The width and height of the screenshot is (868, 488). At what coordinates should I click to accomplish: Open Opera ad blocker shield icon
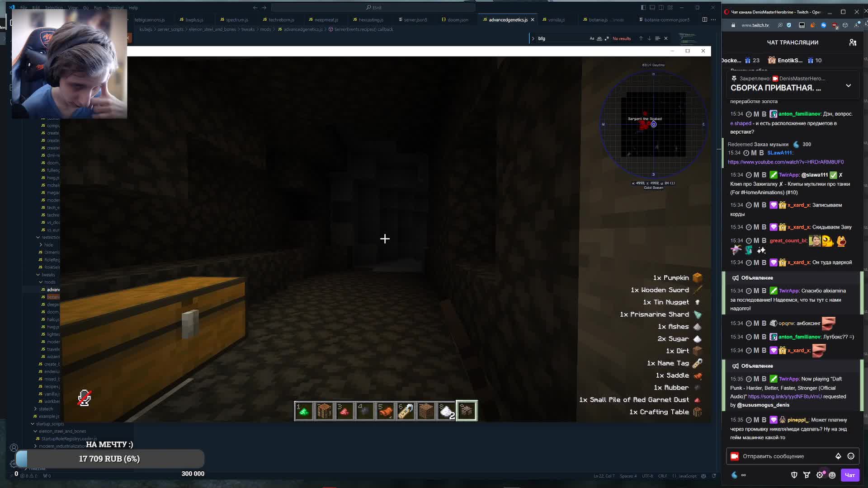(789, 25)
